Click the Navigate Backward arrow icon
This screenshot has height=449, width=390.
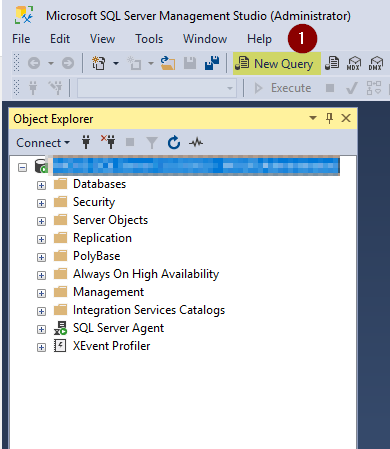pyautogui.click(x=34, y=63)
